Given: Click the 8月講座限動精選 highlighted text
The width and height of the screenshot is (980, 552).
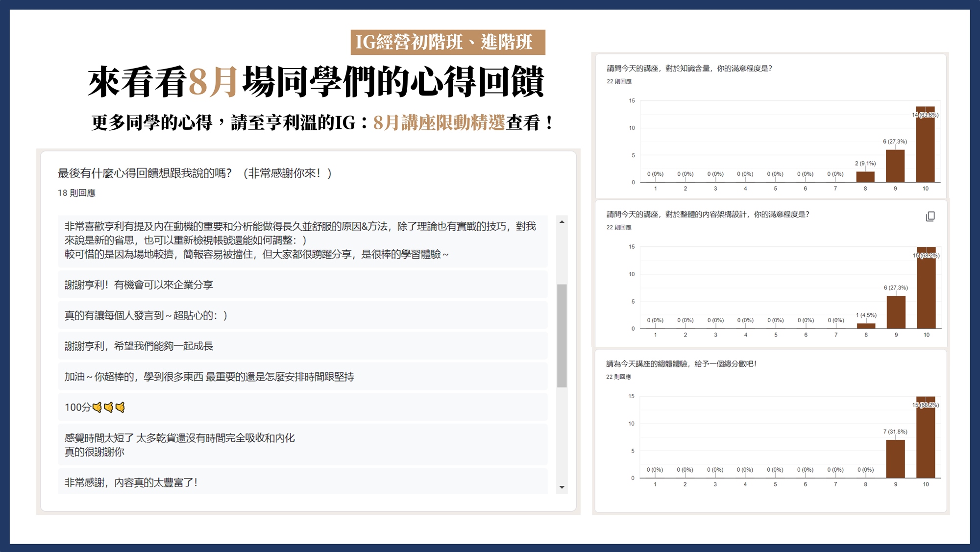Looking at the screenshot, I should point(439,122).
